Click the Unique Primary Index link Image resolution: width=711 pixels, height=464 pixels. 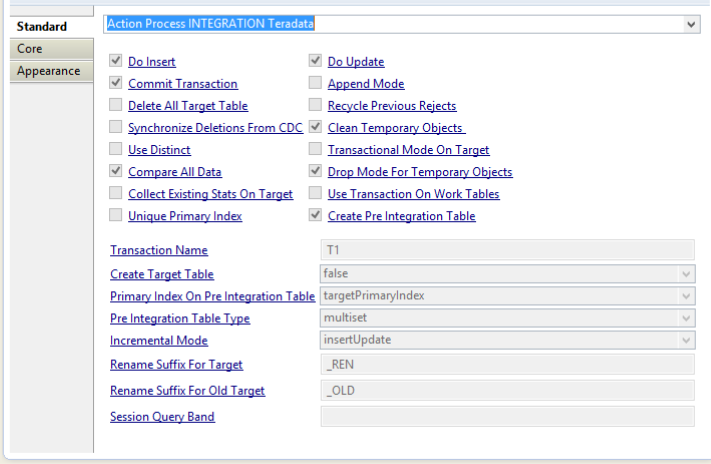click(185, 216)
